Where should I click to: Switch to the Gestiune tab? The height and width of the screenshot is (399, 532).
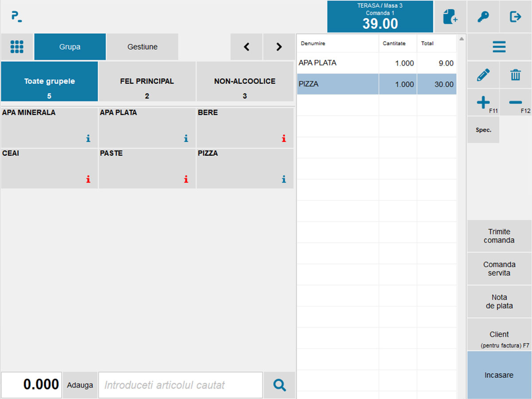[142, 47]
